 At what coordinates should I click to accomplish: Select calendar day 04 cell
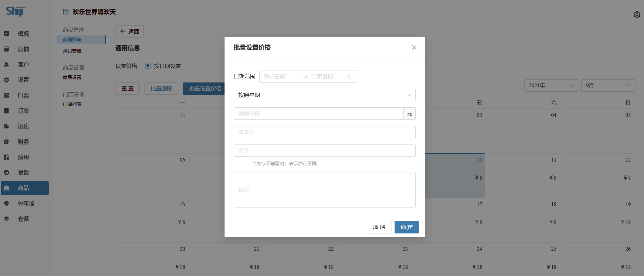click(524, 131)
